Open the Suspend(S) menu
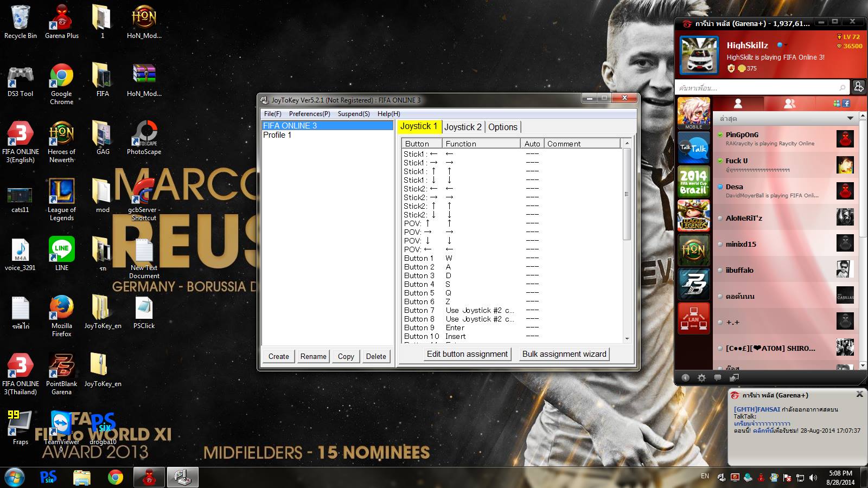This screenshot has height=488, width=868. [354, 114]
